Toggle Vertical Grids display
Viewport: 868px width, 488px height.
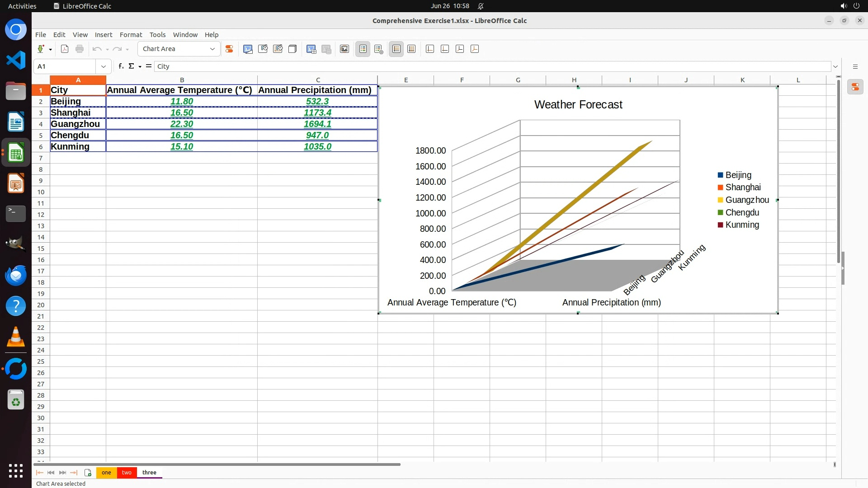411,49
